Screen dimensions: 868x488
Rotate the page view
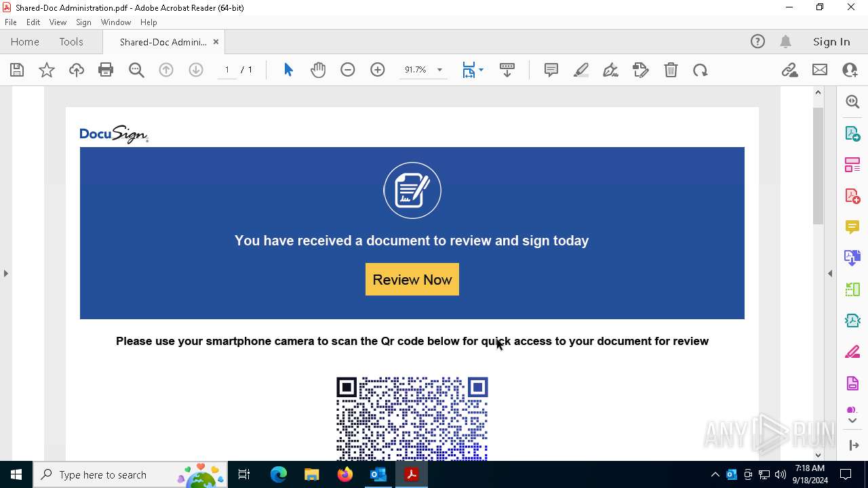pyautogui.click(x=701, y=70)
